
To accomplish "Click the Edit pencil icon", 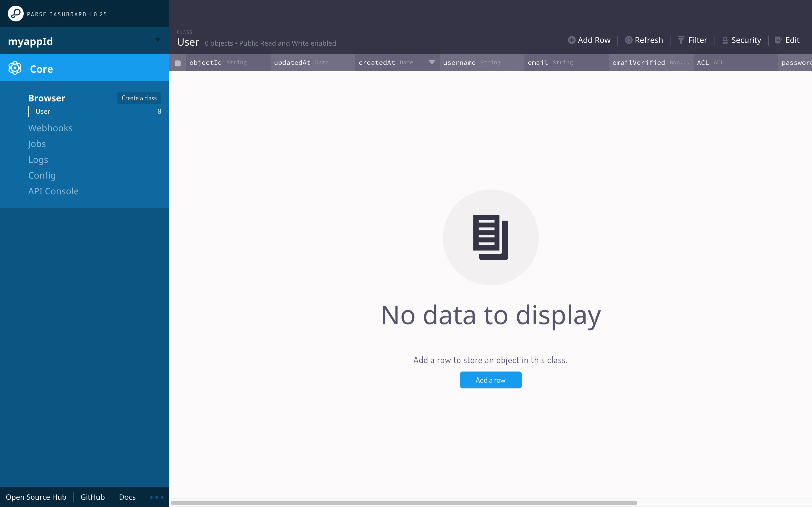I will 779,40.
